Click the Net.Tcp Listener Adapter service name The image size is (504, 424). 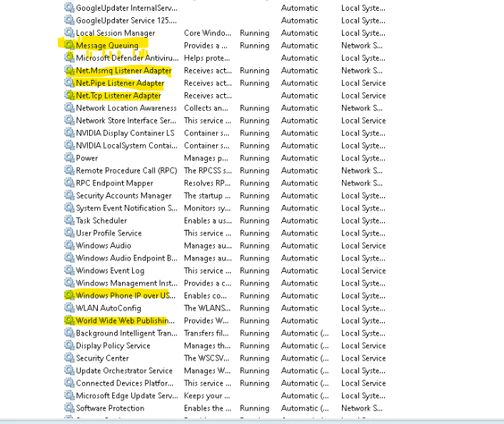tap(119, 96)
